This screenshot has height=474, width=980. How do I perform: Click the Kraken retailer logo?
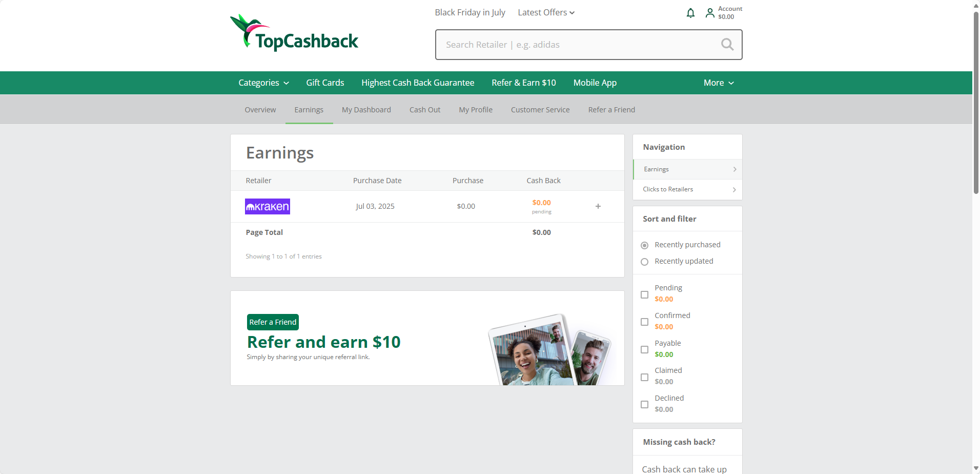[268, 206]
